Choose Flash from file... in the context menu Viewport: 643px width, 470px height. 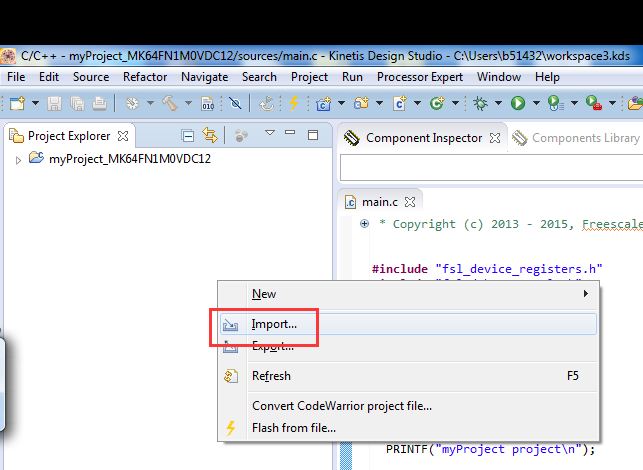[408, 428]
